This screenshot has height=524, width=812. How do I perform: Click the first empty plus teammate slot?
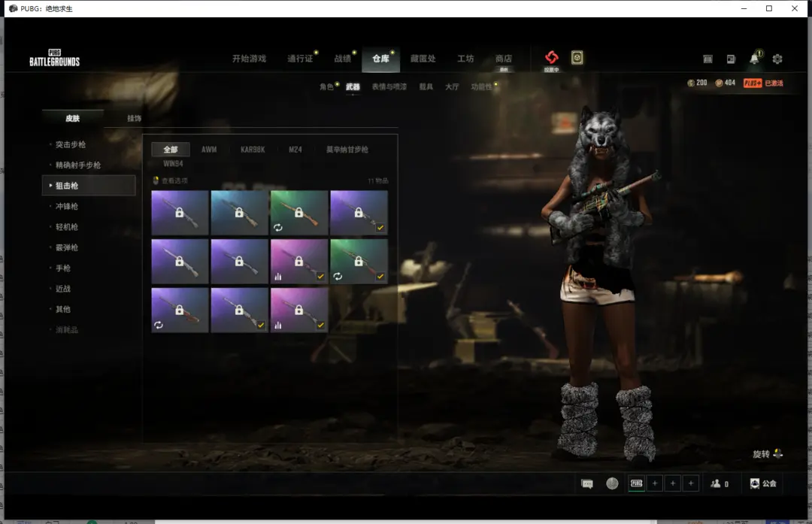pyautogui.click(x=655, y=483)
